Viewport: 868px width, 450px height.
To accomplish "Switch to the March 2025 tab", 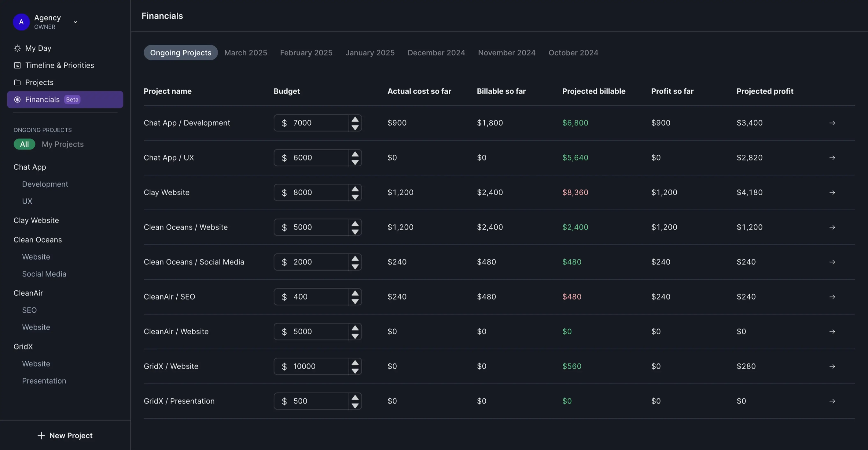I will [x=245, y=53].
